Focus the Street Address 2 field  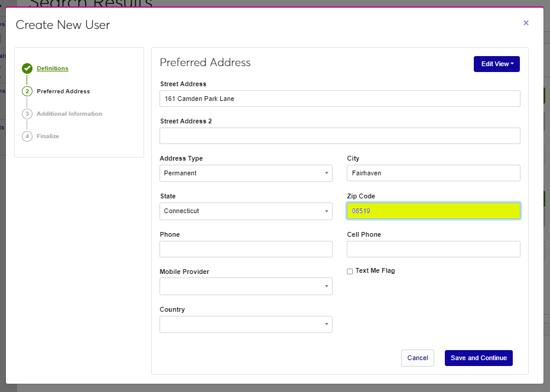click(340, 136)
